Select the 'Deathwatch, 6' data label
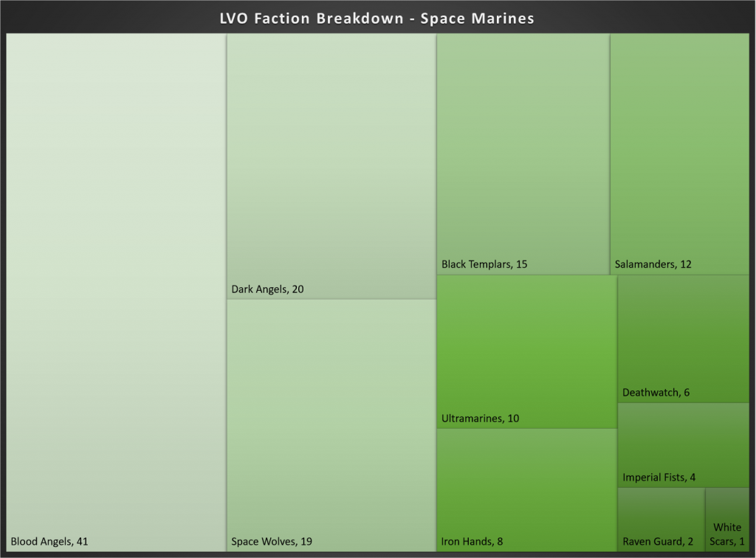The height and width of the screenshot is (558, 756). point(656,393)
